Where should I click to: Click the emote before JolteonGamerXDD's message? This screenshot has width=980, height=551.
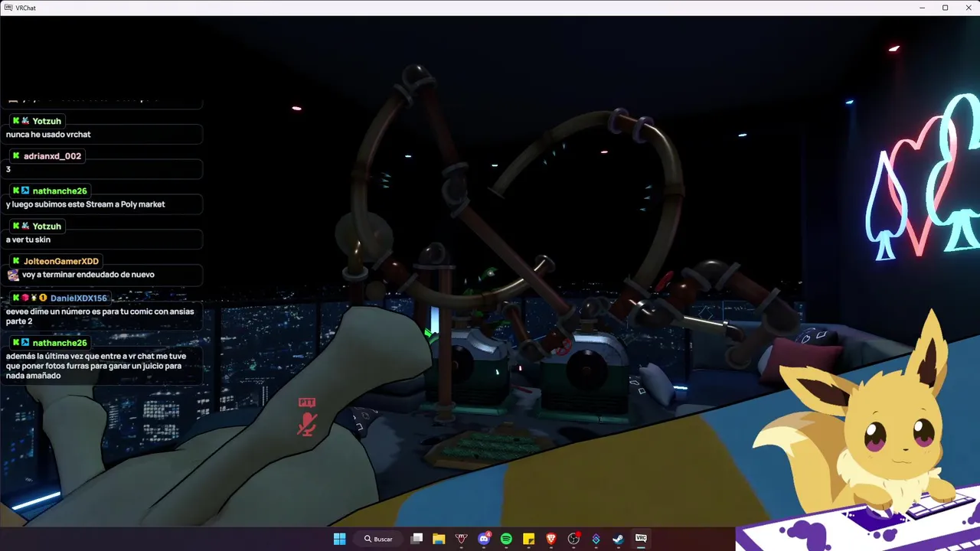coord(13,275)
